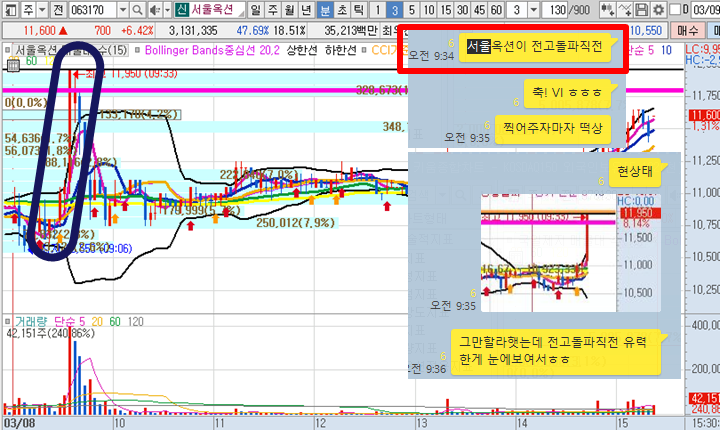This screenshot has width=720, height=430.
Task: Select the 틱 tick chart
Action: (359, 9)
